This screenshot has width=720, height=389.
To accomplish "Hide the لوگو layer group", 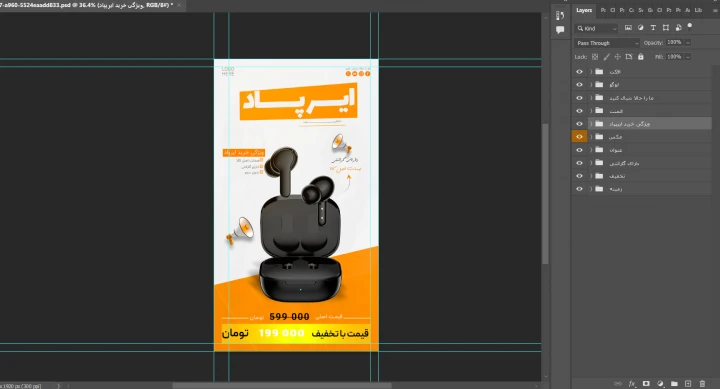I will pyautogui.click(x=579, y=85).
